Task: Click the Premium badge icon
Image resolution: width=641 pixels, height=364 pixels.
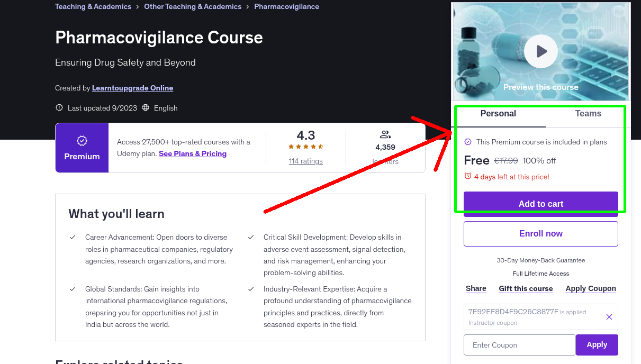Action: (82, 141)
